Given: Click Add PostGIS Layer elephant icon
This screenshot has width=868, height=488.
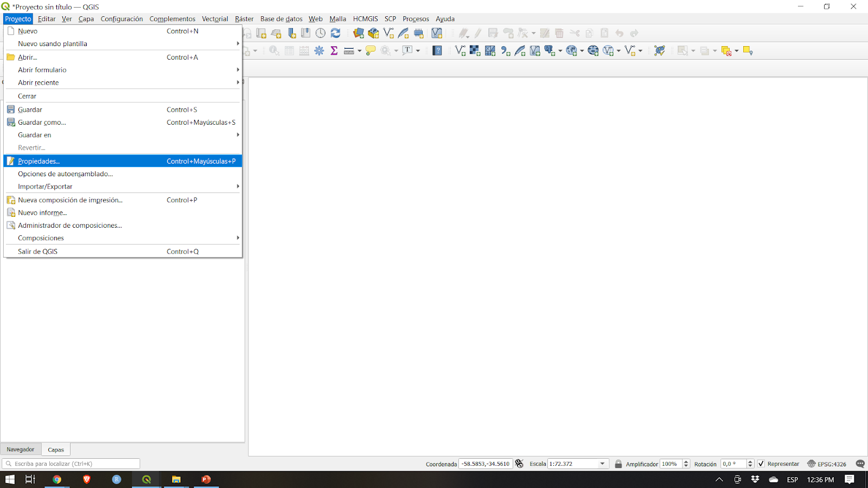Looking at the screenshot, I should pyautogui.click(x=550, y=50).
